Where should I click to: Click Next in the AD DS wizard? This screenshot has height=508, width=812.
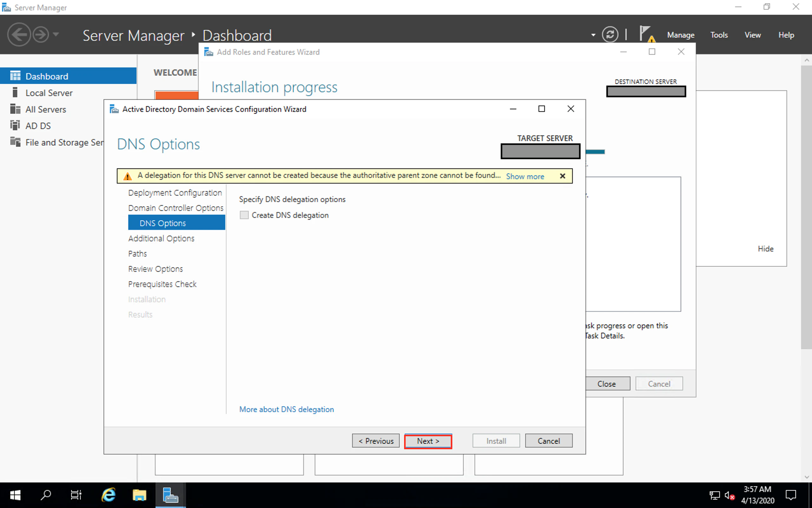click(x=428, y=441)
